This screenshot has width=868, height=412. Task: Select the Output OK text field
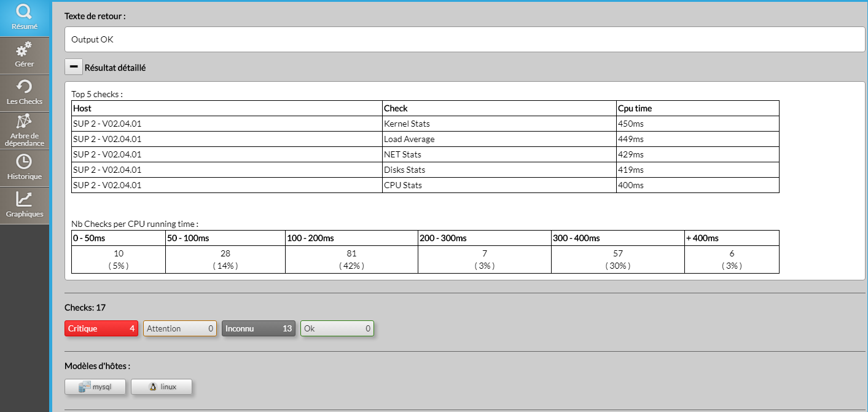[x=464, y=39]
